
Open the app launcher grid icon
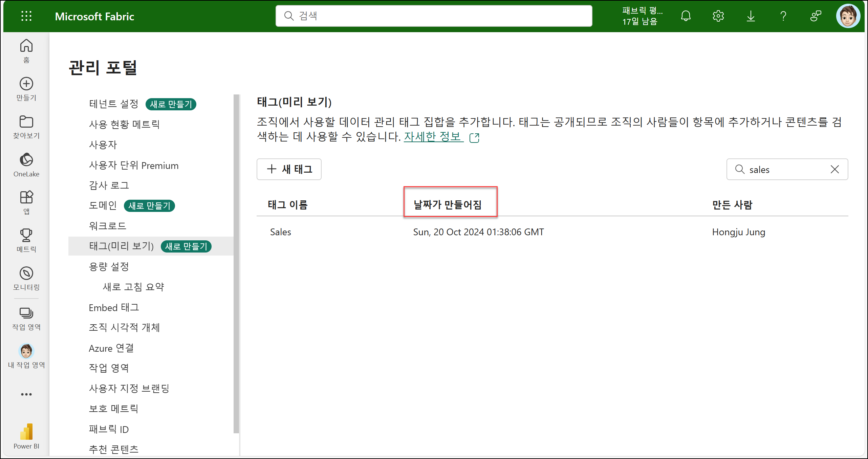point(26,16)
